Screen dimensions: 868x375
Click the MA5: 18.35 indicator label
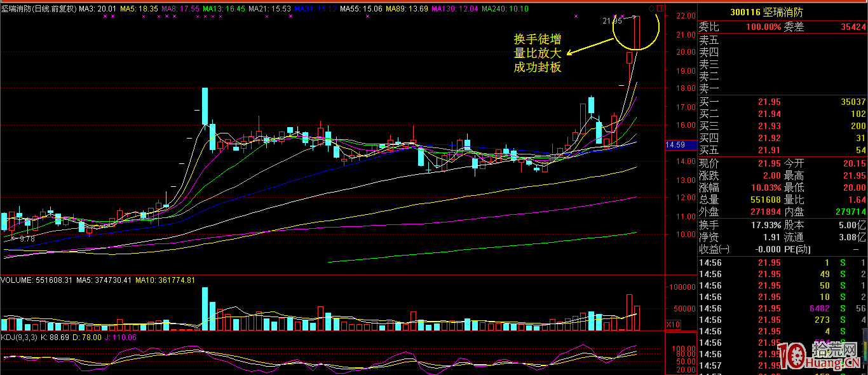(139, 9)
